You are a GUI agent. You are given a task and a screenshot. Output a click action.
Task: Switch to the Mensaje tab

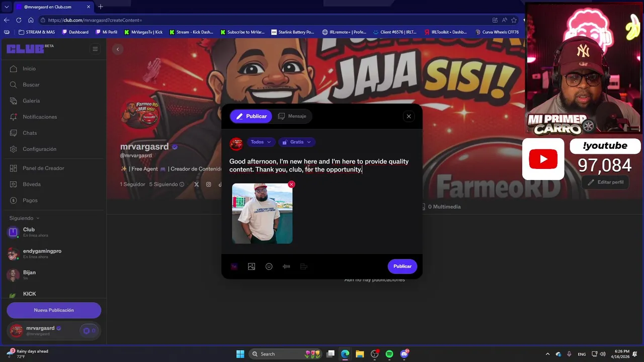(292, 116)
